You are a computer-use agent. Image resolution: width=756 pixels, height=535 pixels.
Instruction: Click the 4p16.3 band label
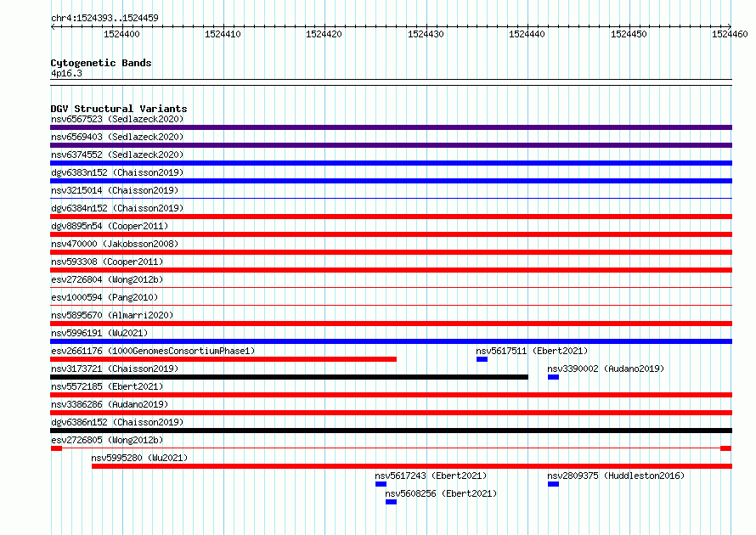(66, 73)
